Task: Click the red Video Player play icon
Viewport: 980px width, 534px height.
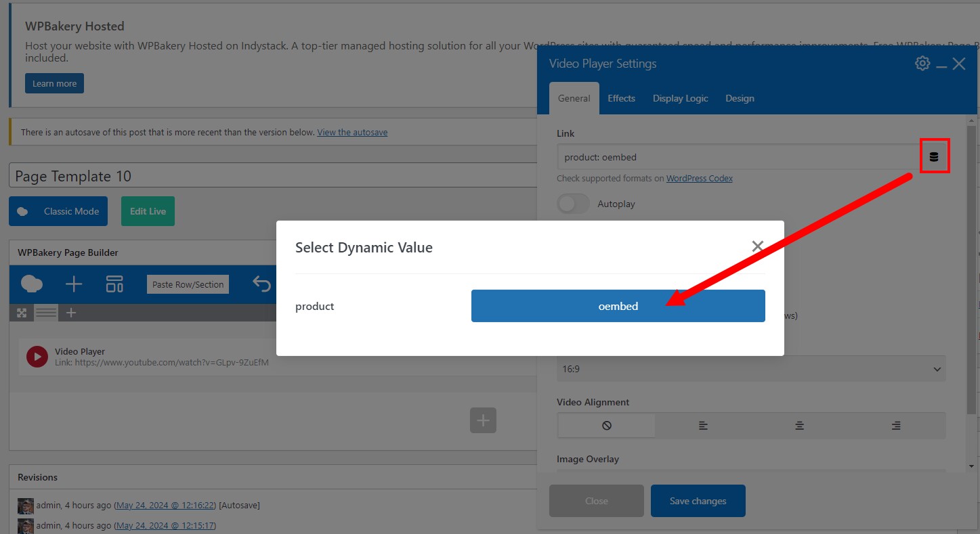Action: coord(37,357)
